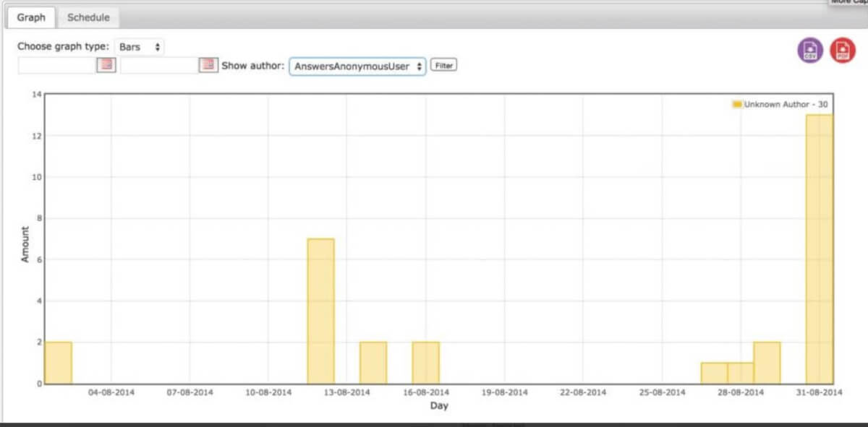The height and width of the screenshot is (427, 868).
Task: Click the Unknown Author legend color swatch
Action: (x=737, y=105)
